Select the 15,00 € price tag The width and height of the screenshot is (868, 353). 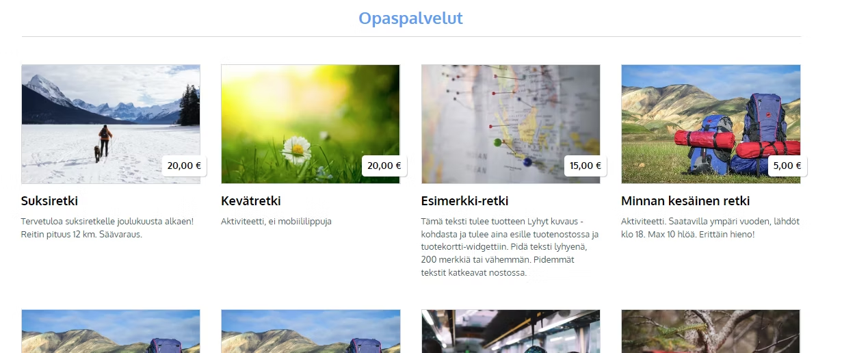coord(585,166)
